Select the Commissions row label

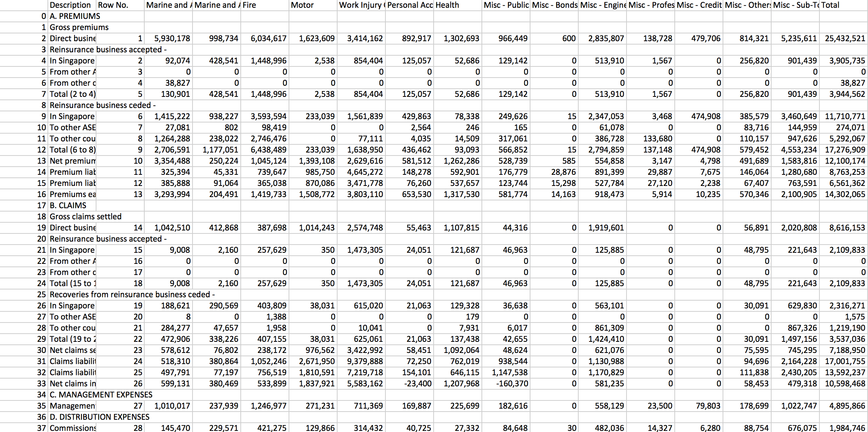click(72, 428)
